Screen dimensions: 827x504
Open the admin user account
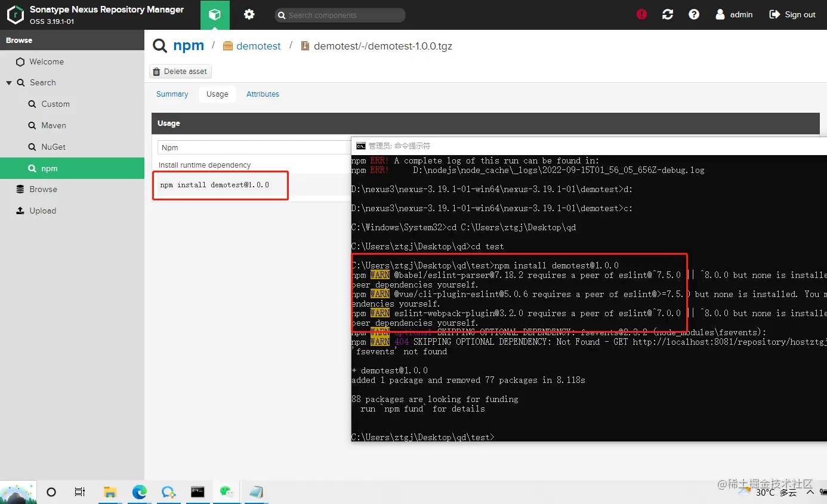pos(734,14)
